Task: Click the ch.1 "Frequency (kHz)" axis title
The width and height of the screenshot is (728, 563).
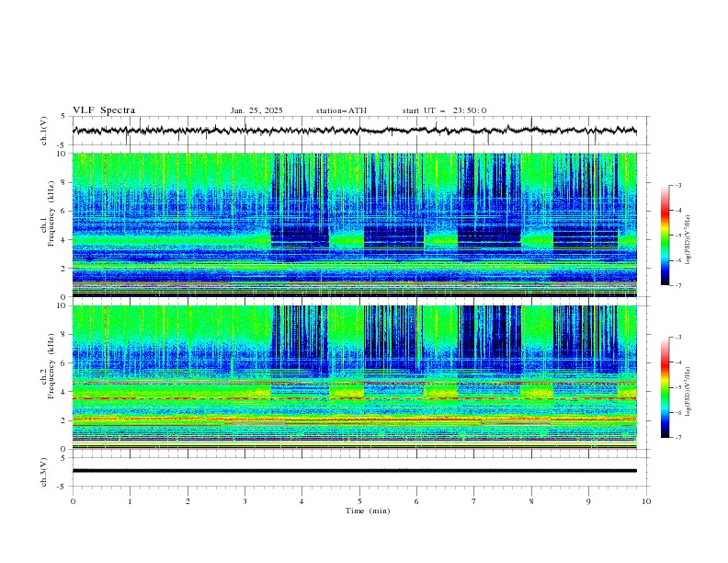Action: click(51, 213)
